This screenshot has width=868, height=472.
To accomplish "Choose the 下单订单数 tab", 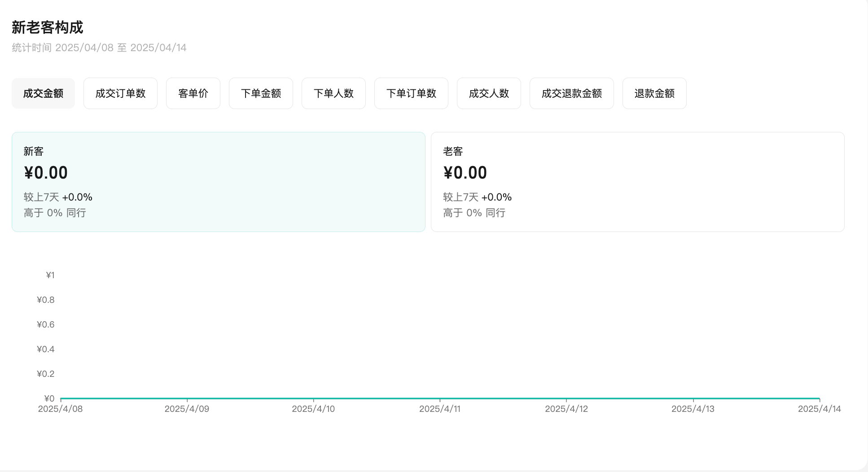I will point(411,93).
